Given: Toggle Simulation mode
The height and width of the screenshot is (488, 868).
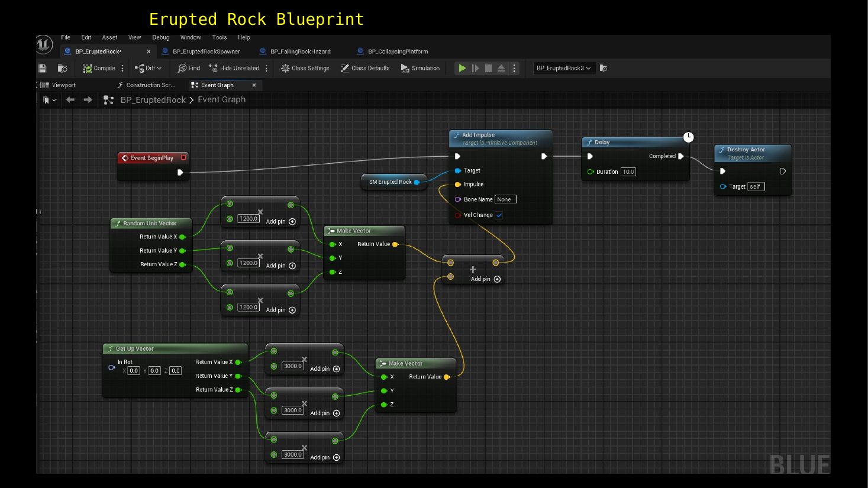Looking at the screenshot, I should click(x=420, y=68).
